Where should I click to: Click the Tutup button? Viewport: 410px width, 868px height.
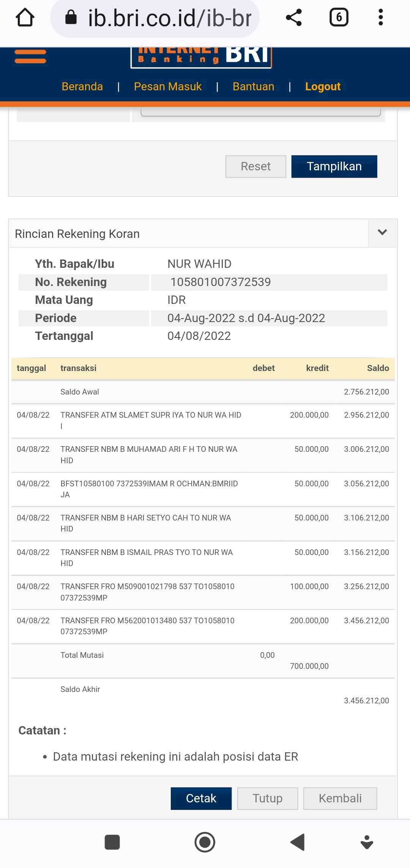click(x=268, y=799)
